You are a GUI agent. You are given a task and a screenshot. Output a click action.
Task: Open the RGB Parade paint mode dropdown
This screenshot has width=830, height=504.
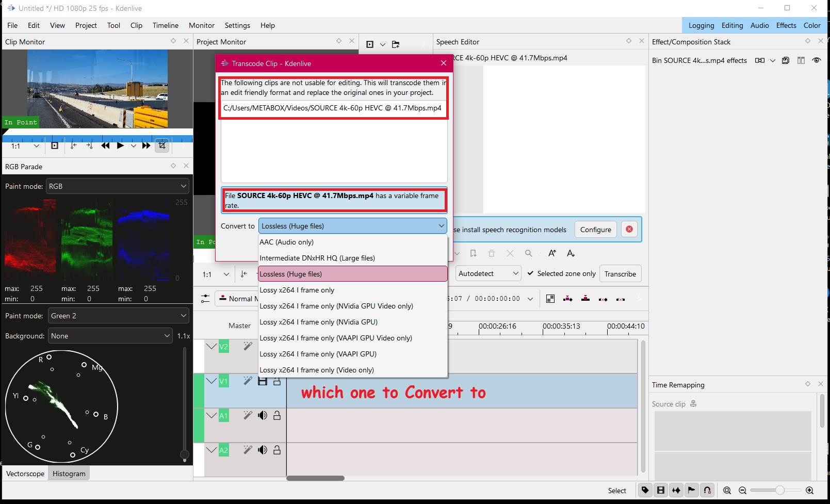point(118,186)
